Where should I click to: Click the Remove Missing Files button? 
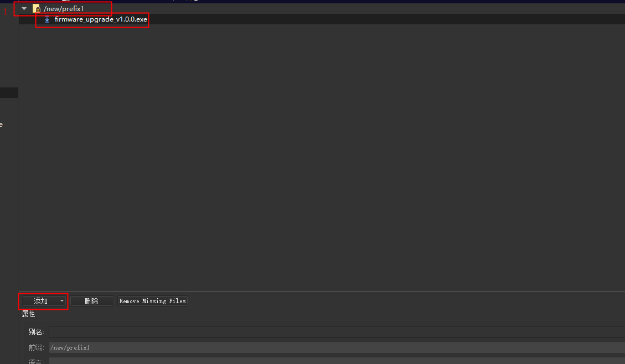152,300
